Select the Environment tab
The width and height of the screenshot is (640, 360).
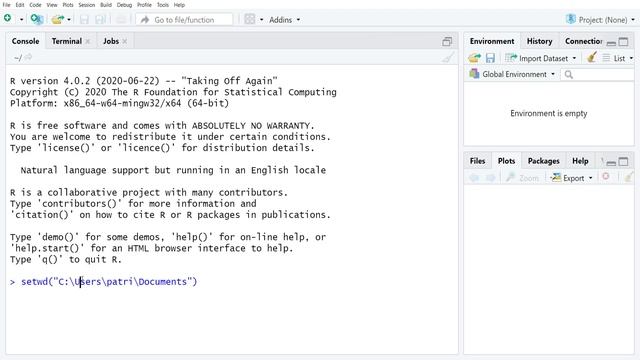click(492, 41)
